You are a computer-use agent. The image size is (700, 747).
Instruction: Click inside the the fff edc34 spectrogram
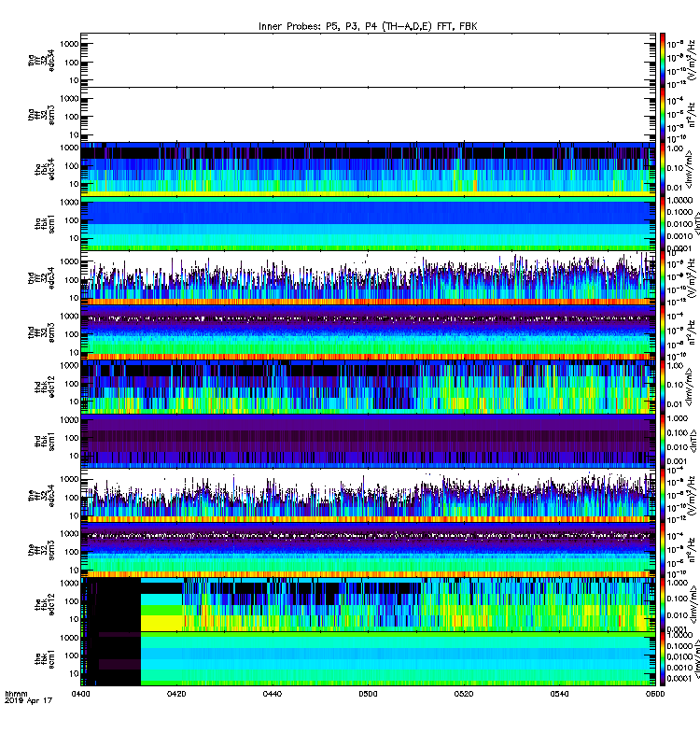pos(368,496)
